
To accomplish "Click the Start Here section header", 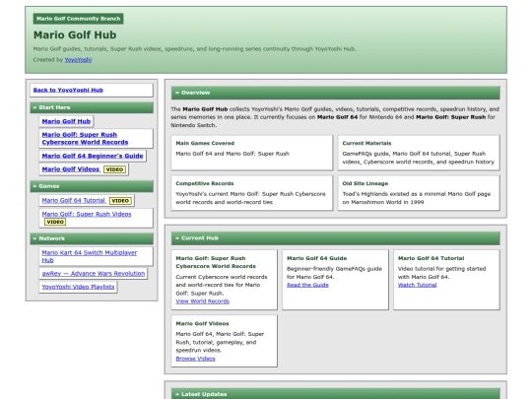I will [x=92, y=107].
